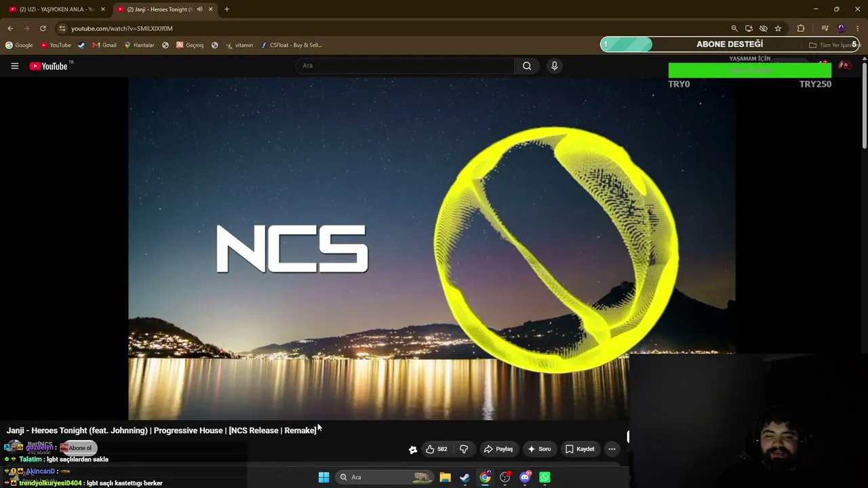Viewport: 868px width, 488px height.
Task: Reload the current page
Action: (43, 28)
